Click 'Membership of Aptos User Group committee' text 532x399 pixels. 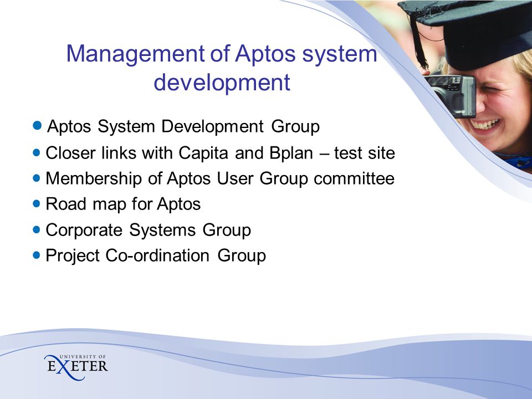(220, 178)
